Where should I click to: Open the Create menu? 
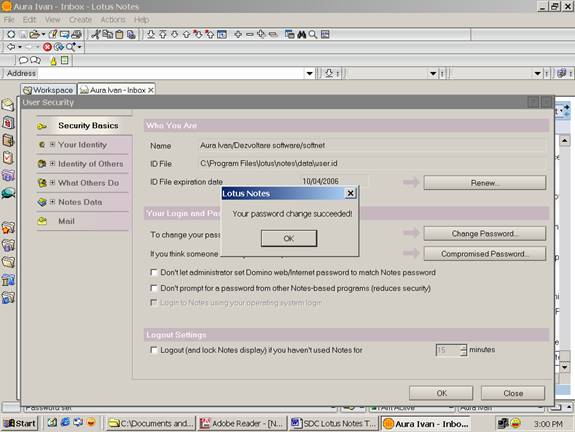[80, 19]
